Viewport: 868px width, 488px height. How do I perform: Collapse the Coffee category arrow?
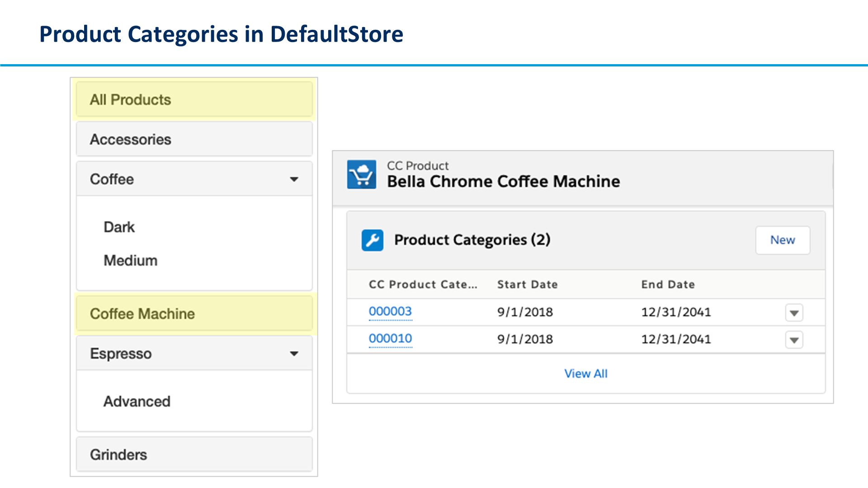pos(294,179)
